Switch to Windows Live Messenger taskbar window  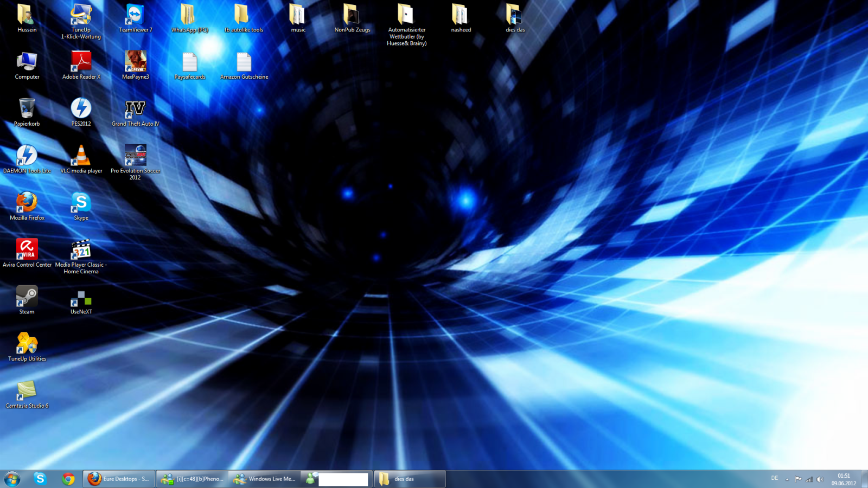[265, 479]
